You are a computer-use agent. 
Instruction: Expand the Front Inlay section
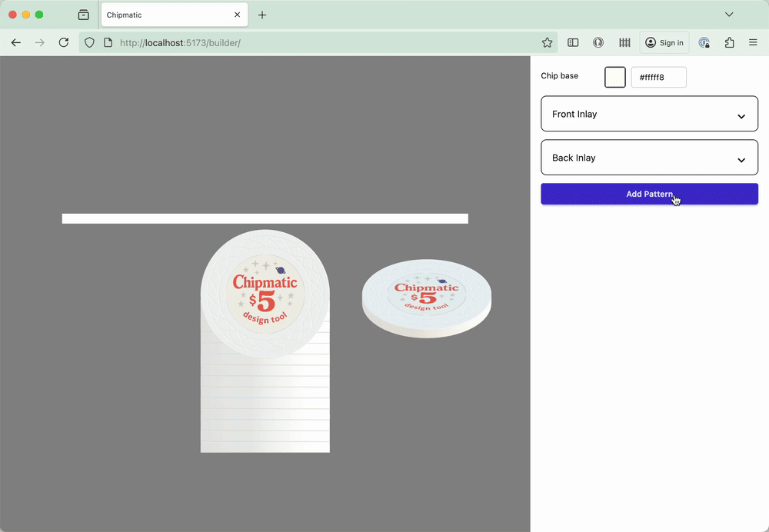pos(649,114)
